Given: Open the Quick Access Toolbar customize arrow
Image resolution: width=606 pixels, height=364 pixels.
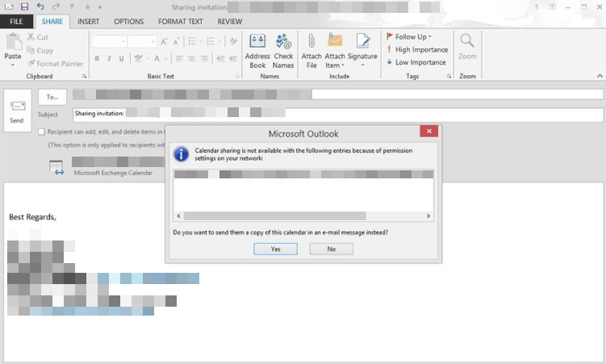Looking at the screenshot, I should point(100,7).
